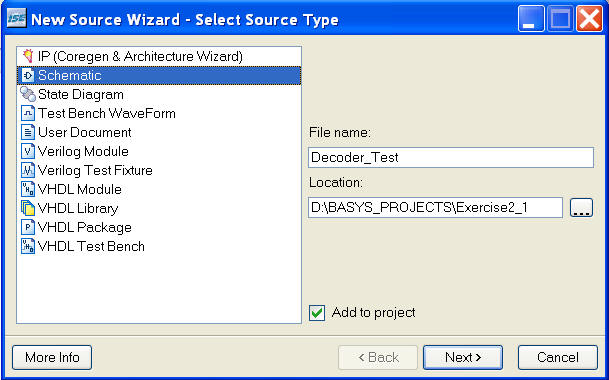Cancel the New Source Wizard
This screenshot has width=609, height=380.
click(558, 357)
